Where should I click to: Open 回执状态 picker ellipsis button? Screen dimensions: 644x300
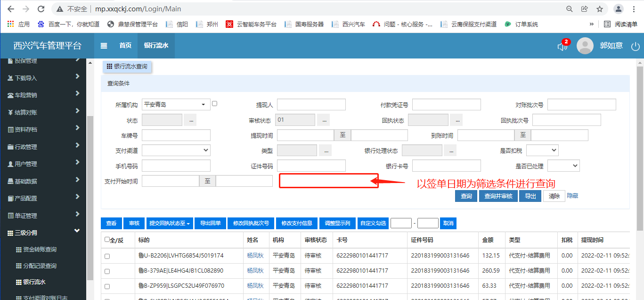(x=457, y=120)
